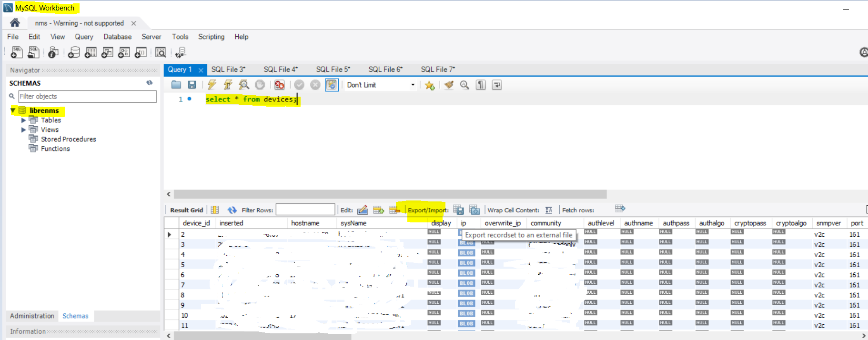Toggle word wrapping in the editor
The height and width of the screenshot is (340, 868).
click(497, 85)
